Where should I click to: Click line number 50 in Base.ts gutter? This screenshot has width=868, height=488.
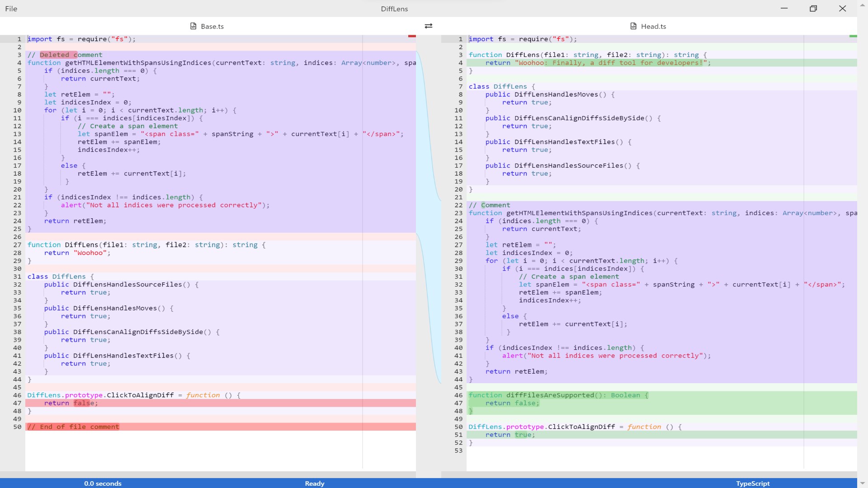17,427
